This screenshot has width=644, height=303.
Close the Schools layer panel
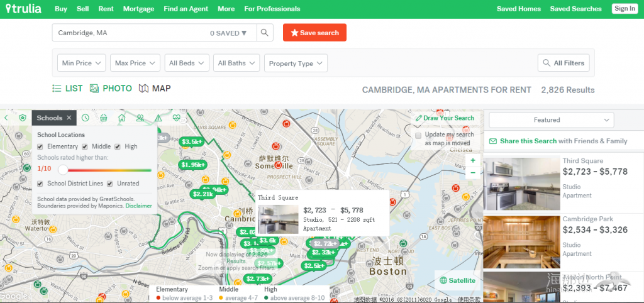pos(69,118)
